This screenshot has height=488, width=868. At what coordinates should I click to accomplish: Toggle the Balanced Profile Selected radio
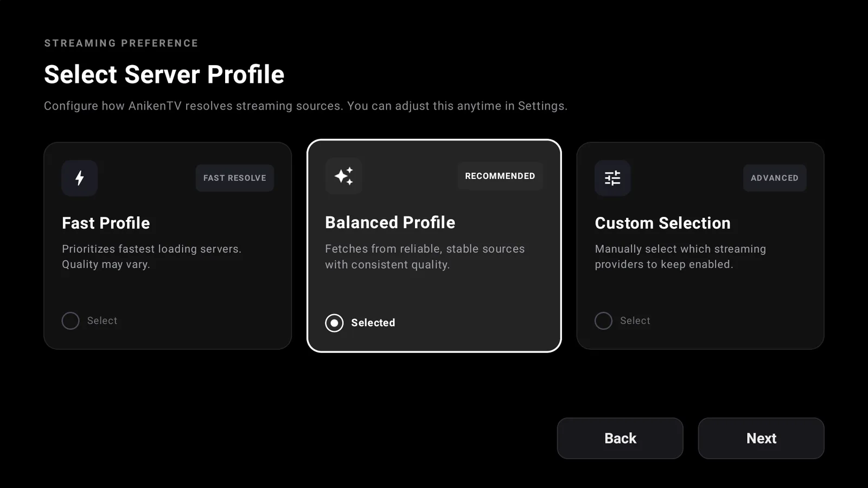pos(334,323)
